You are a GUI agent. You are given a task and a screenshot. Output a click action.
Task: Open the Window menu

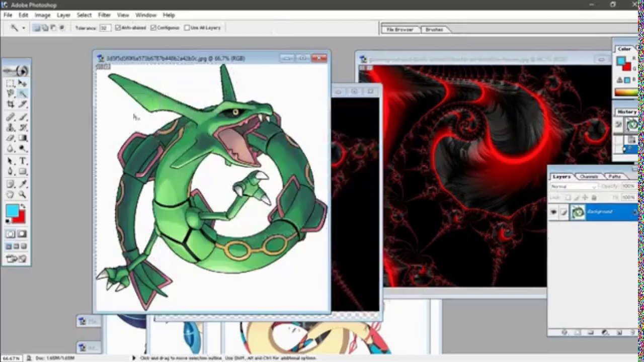click(146, 15)
